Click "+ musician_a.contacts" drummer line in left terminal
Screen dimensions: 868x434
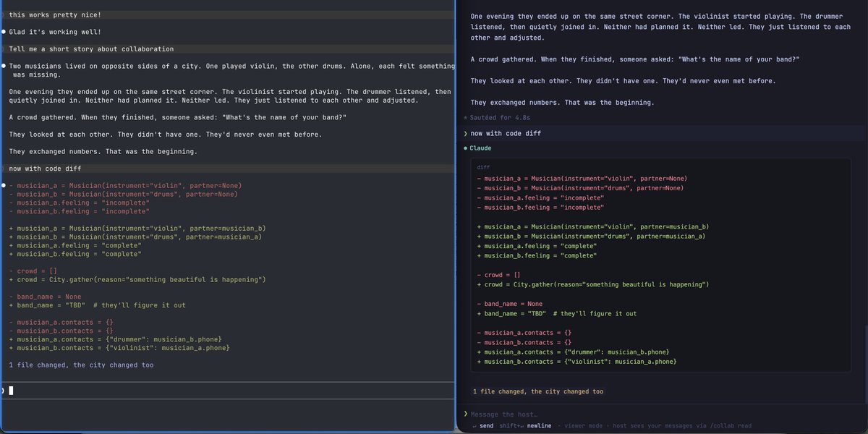[115, 339]
